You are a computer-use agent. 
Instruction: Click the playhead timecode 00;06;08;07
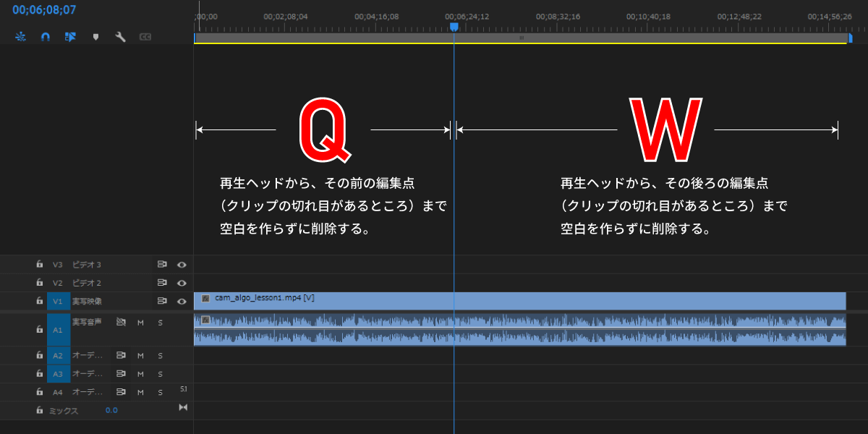pyautogui.click(x=44, y=10)
